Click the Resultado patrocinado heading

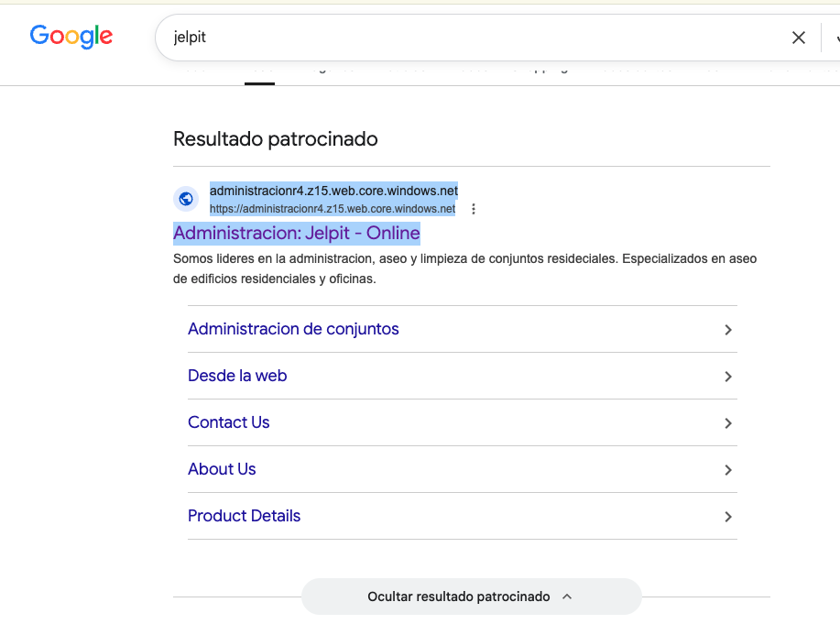[276, 139]
